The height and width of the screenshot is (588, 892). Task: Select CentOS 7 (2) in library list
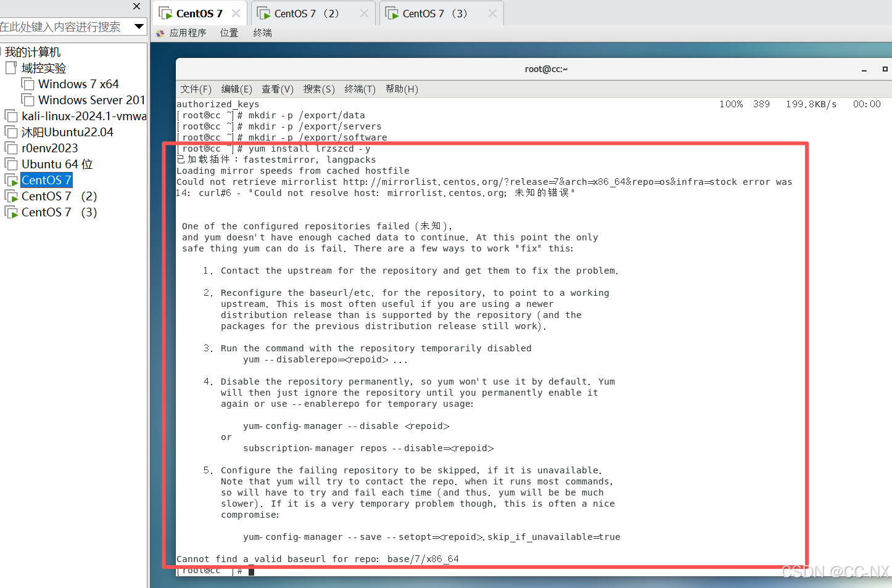coord(59,196)
